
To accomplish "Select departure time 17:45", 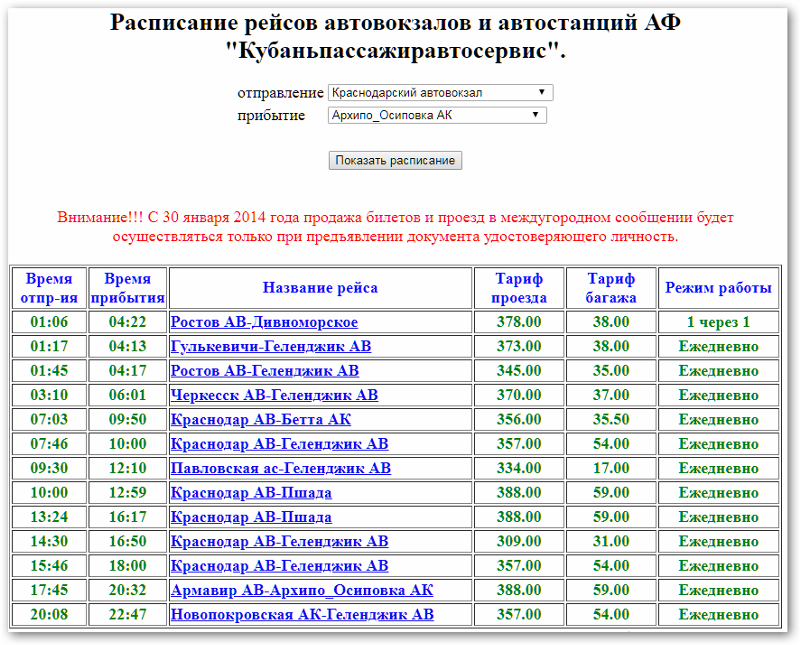I will tap(49, 590).
